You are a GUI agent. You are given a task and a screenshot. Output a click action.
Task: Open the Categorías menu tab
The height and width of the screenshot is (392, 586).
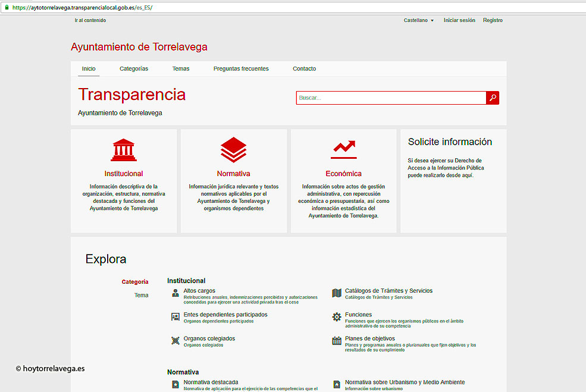coord(134,69)
